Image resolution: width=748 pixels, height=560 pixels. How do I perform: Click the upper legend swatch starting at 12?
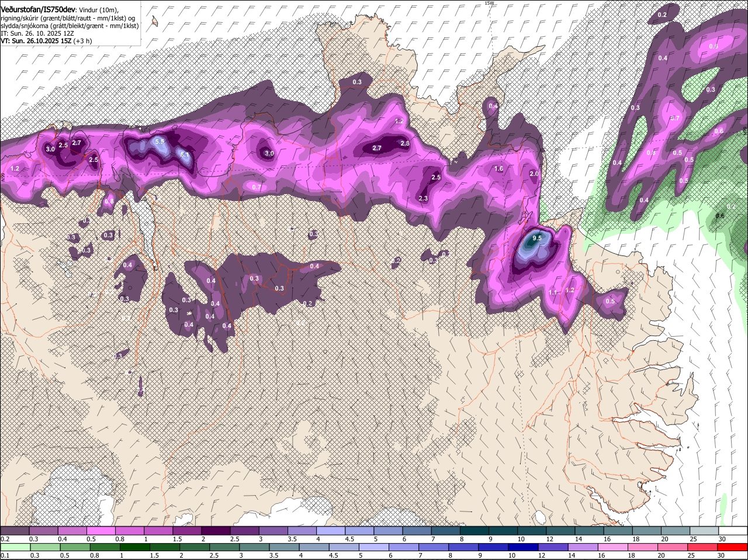560,530
